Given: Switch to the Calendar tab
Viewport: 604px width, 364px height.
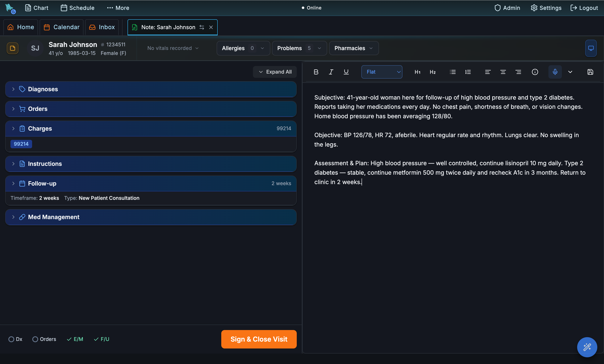Looking at the screenshot, I should pyautogui.click(x=61, y=27).
